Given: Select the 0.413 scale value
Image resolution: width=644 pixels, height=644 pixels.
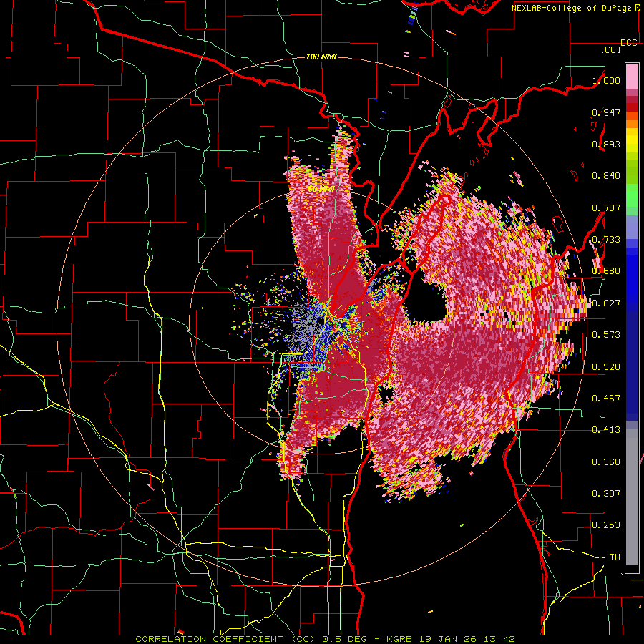Looking at the screenshot, I should click(606, 430).
